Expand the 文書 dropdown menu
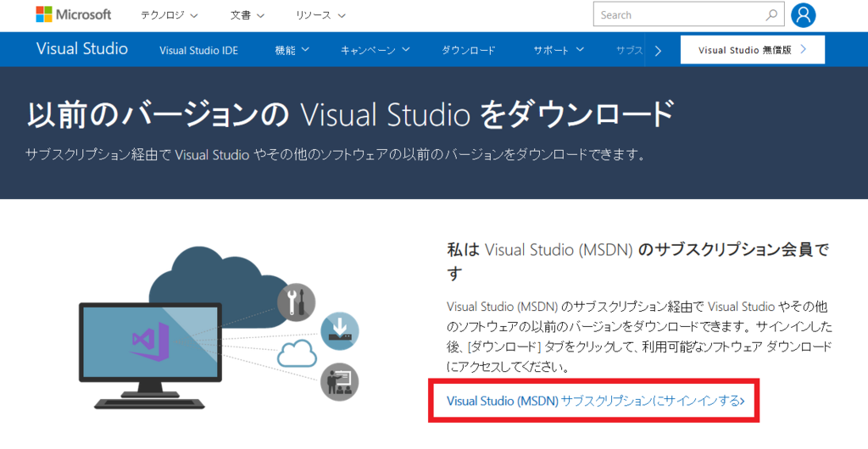The image size is (868, 449). coord(248,15)
